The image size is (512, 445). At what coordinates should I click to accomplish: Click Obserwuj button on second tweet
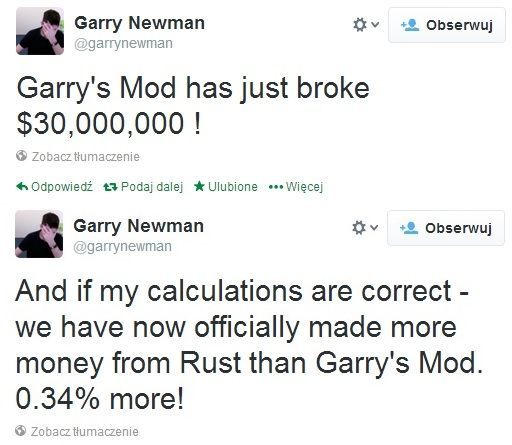click(446, 228)
